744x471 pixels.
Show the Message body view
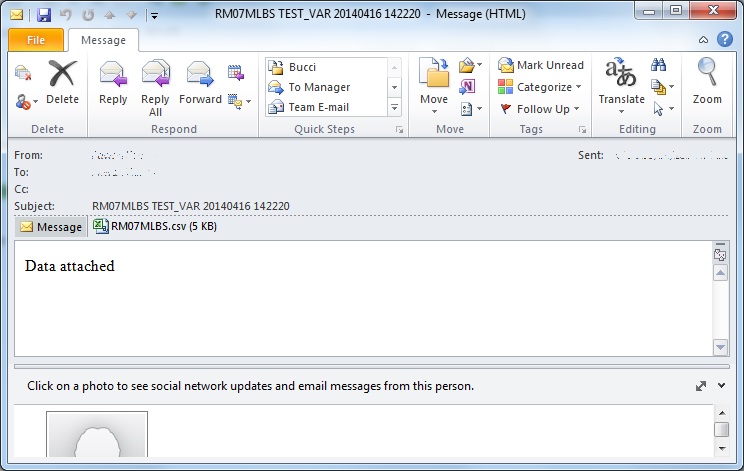click(51, 227)
